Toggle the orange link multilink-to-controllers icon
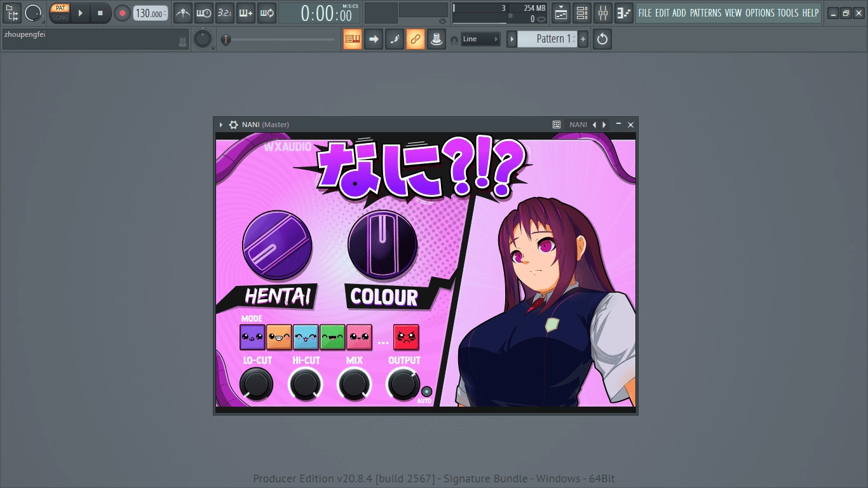Viewport: 868px width, 488px height. 415,39
